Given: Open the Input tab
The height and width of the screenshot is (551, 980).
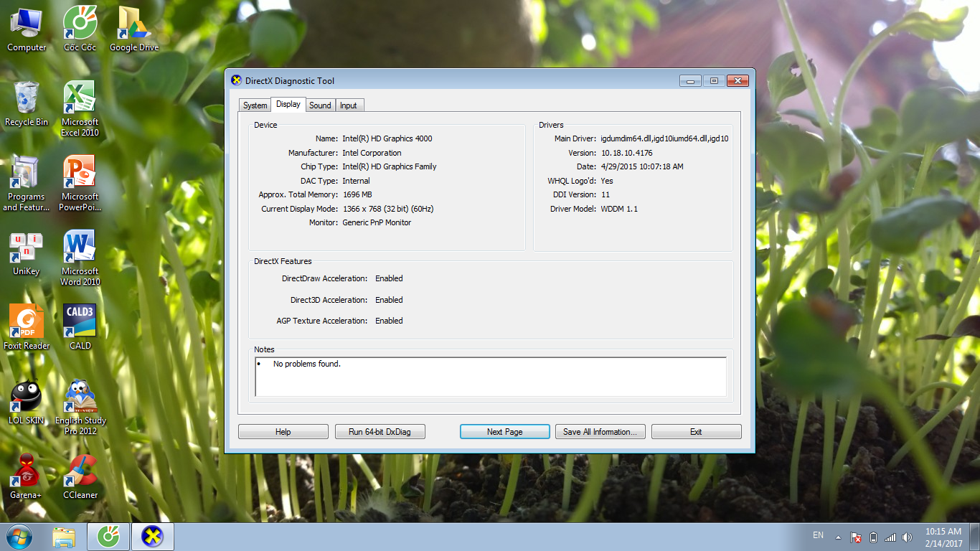Looking at the screenshot, I should [349, 105].
